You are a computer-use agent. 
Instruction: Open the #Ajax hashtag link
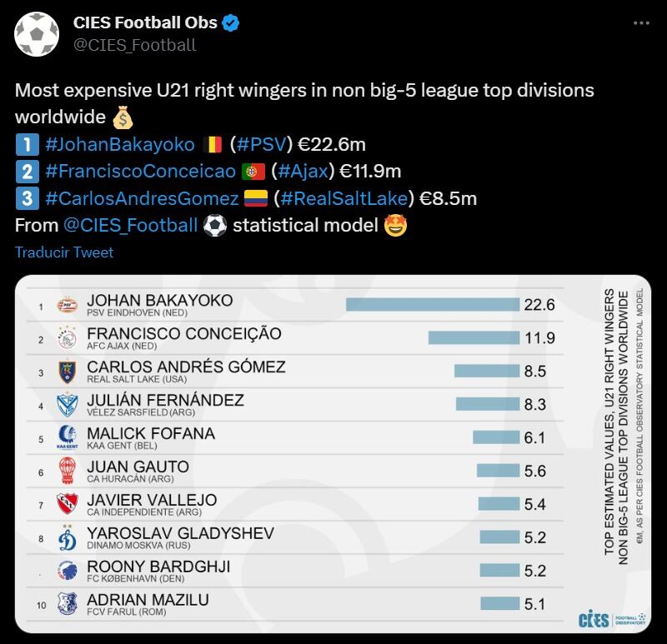[x=301, y=171]
